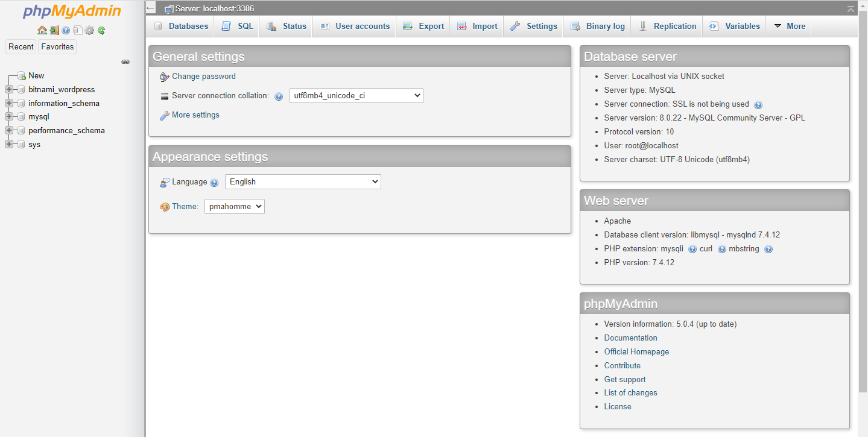868x437 pixels.
Task: View the Binary log tab
Action: [x=598, y=27]
